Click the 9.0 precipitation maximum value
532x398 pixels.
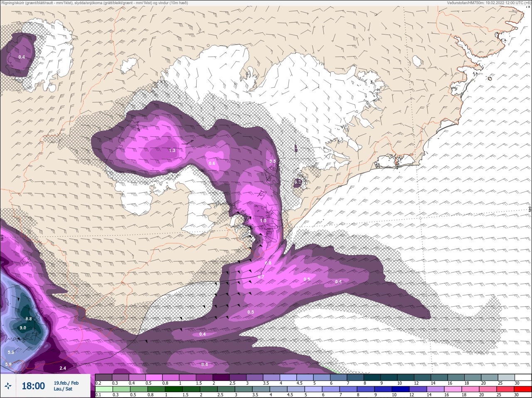tap(23, 328)
